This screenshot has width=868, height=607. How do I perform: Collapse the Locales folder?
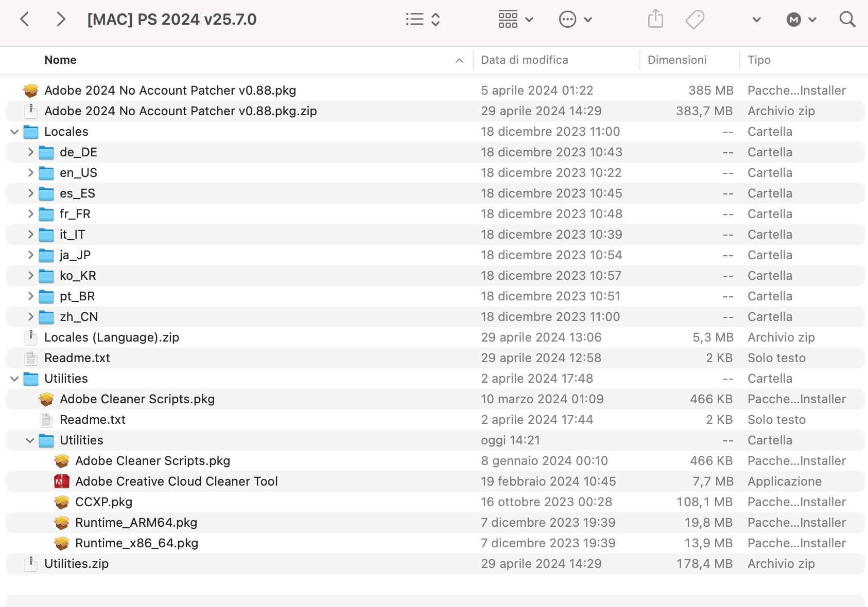(x=14, y=132)
